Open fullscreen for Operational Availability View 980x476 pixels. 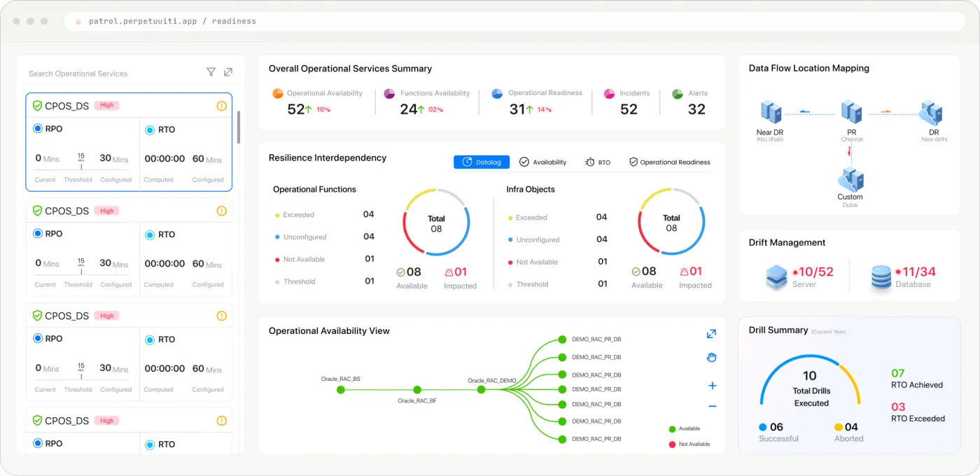click(712, 334)
